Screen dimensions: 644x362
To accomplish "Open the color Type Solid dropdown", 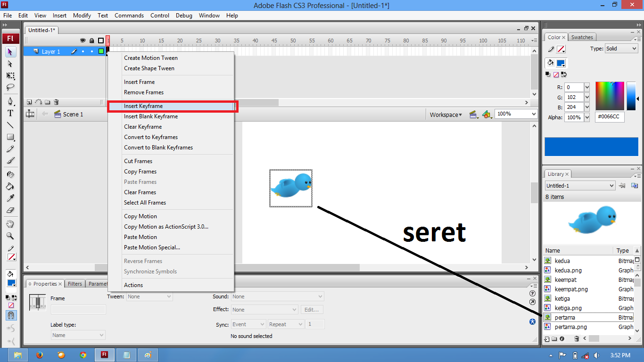I will coord(621,49).
